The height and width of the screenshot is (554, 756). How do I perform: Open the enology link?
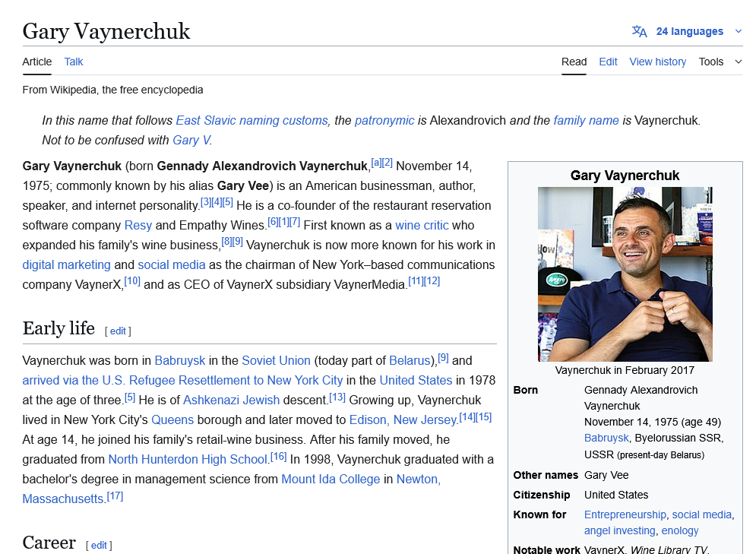[x=680, y=531]
